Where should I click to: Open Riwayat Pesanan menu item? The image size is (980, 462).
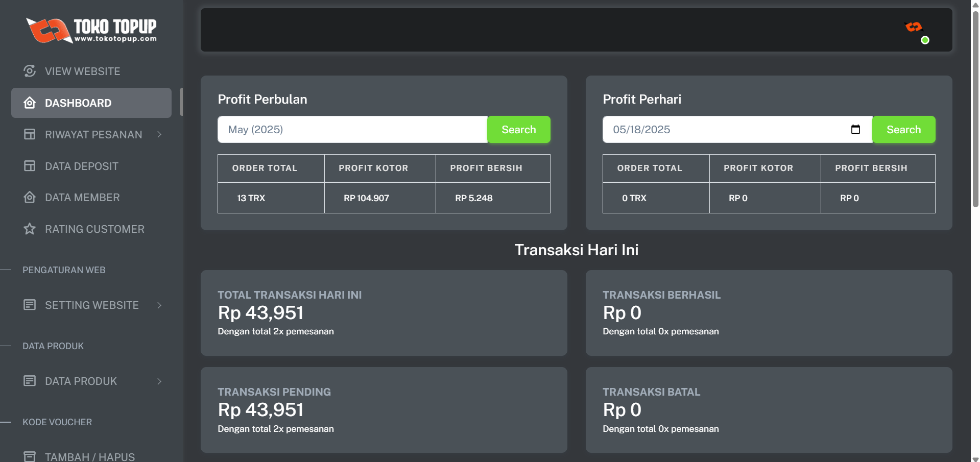pyautogui.click(x=91, y=134)
